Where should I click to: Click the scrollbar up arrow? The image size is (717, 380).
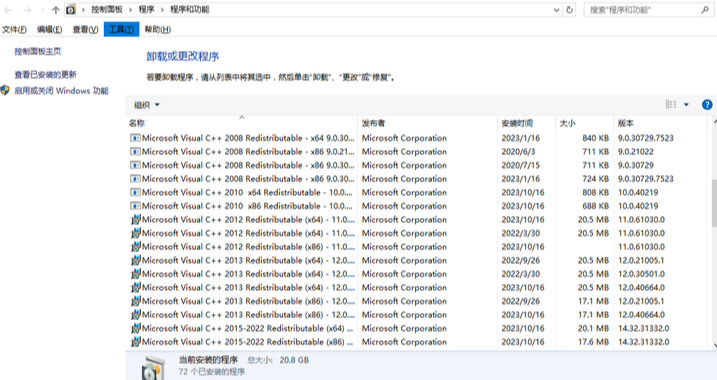click(x=714, y=122)
